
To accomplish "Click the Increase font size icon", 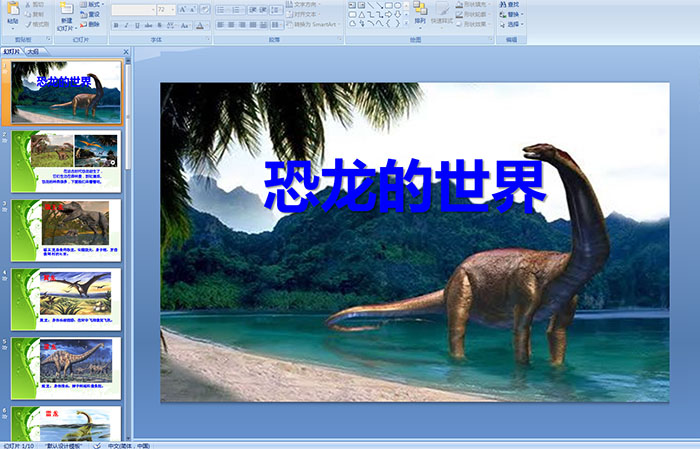I will (x=181, y=9).
